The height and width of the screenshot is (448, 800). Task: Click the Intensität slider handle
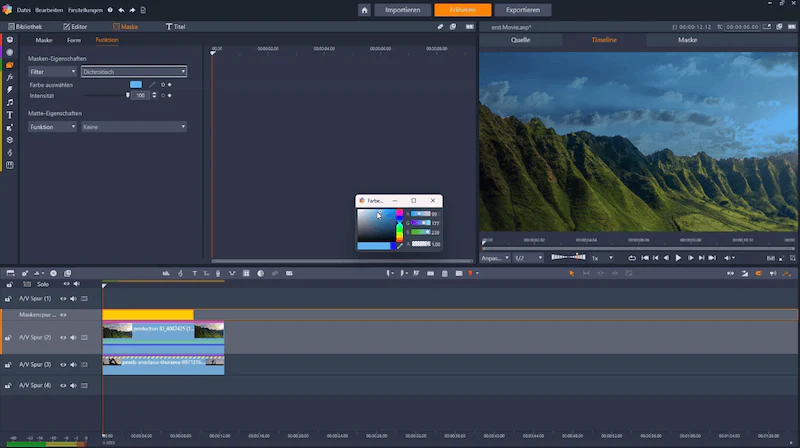click(x=128, y=95)
